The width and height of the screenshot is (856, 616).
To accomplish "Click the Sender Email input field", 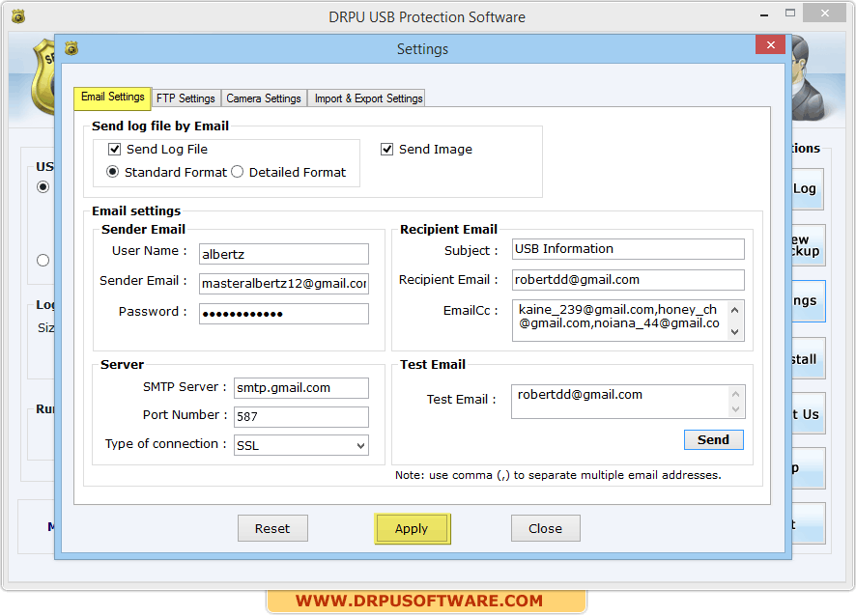I will click(283, 284).
